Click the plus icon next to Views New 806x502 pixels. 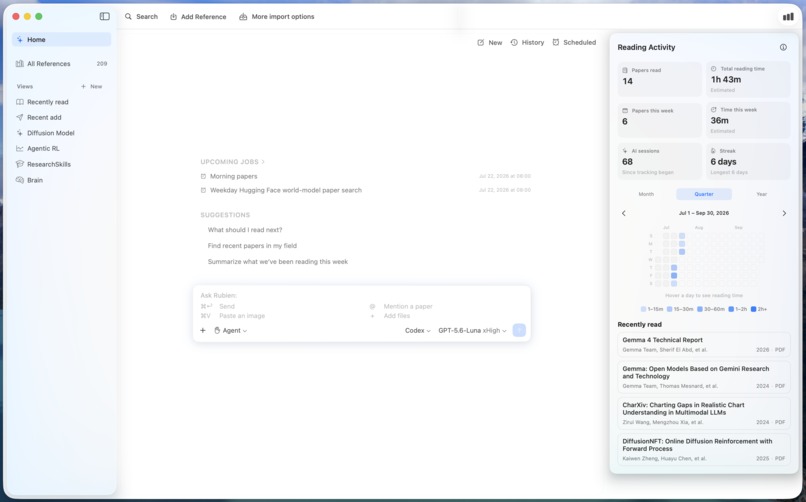pos(83,86)
